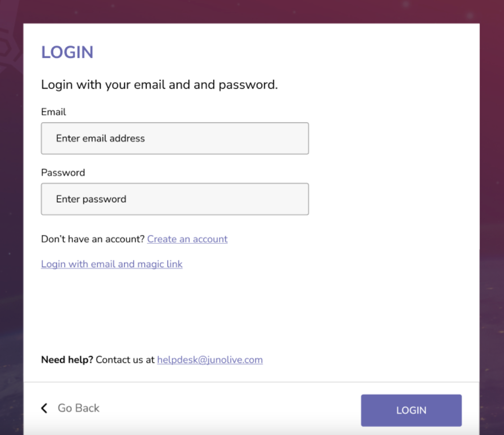This screenshot has height=435, width=504.
Task: Open the Create an account link
Action: click(187, 239)
